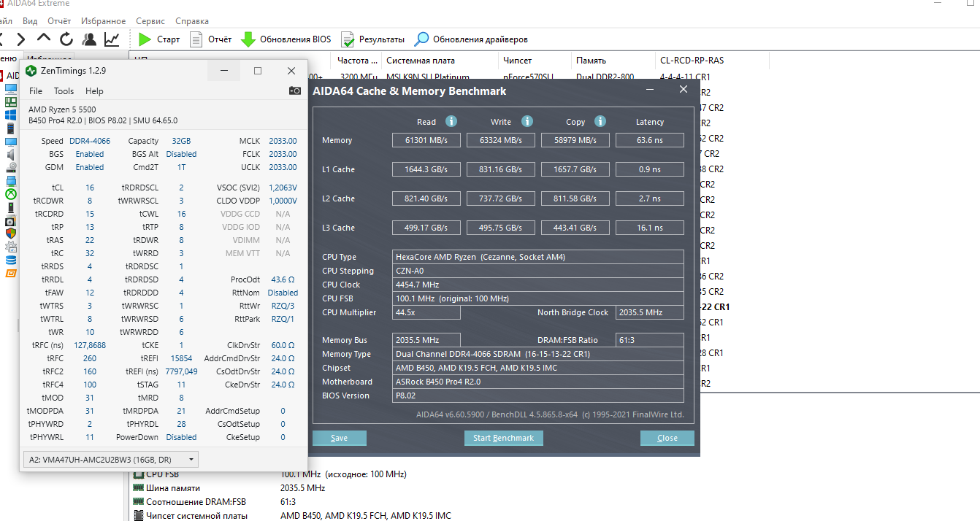Show Результаты from the toolbar

click(x=372, y=39)
